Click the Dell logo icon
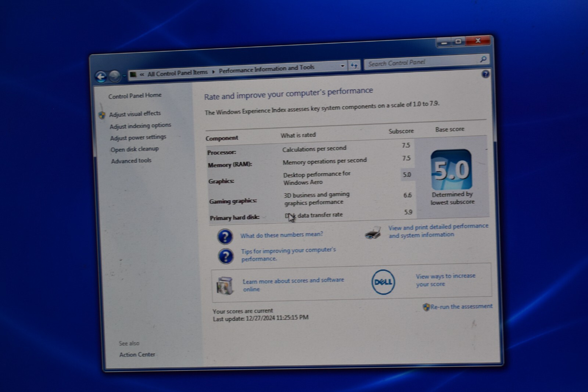Screen dimensions: 588x392 click(383, 282)
